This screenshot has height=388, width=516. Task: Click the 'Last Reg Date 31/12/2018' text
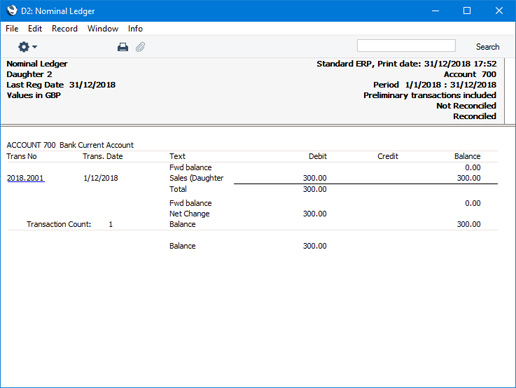coord(61,85)
